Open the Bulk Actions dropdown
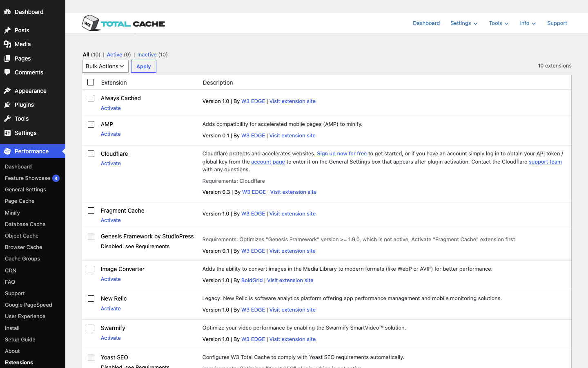The height and width of the screenshot is (368, 588). [105, 66]
